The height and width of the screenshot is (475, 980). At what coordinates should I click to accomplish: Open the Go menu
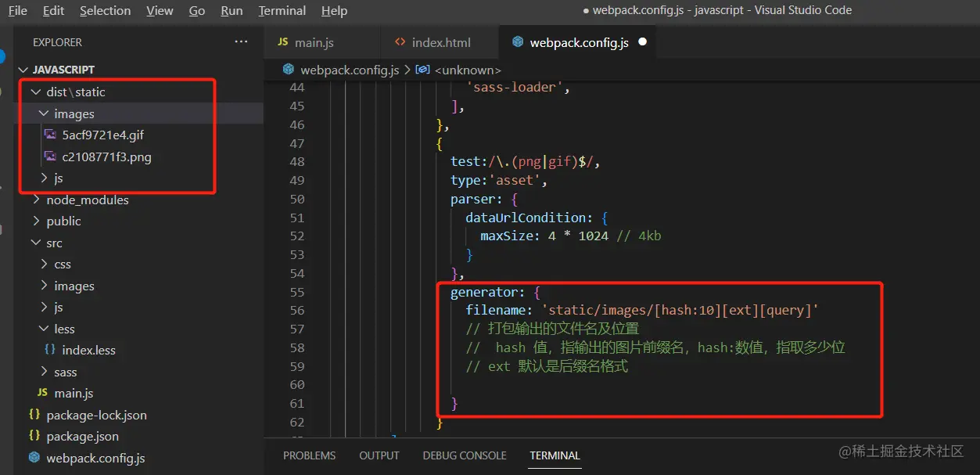197,10
